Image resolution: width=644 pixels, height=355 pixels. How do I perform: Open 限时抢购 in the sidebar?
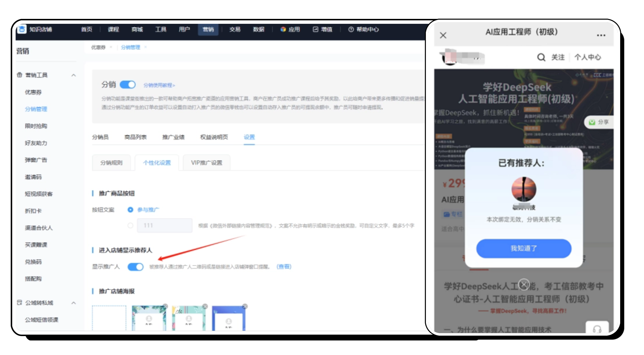(x=36, y=126)
